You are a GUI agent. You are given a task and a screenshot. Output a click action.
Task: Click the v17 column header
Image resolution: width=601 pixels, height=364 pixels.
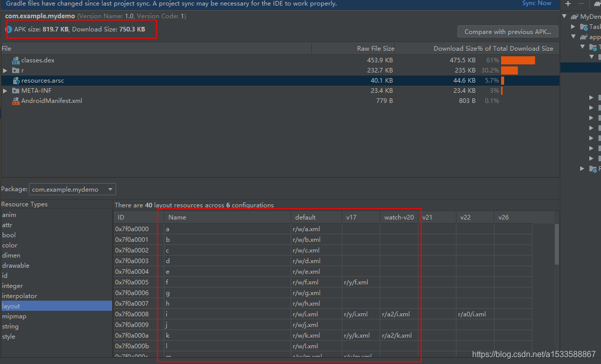[x=361, y=217]
